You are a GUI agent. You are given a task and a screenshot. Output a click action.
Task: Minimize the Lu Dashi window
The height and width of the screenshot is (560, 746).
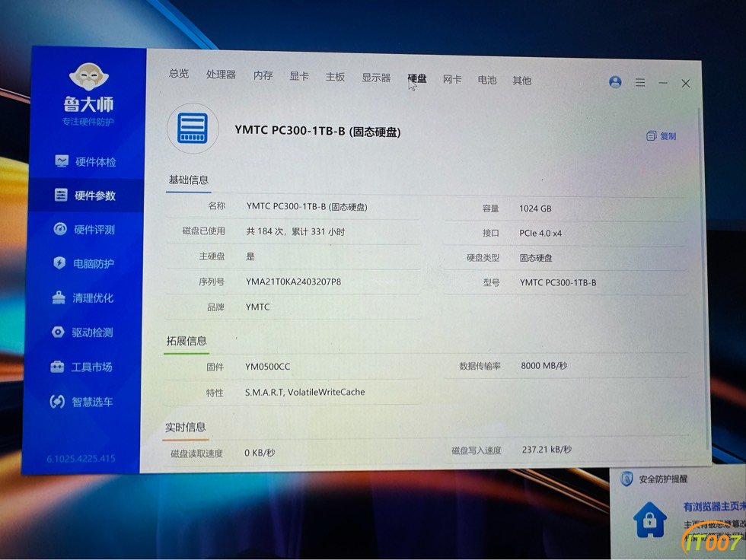point(663,83)
